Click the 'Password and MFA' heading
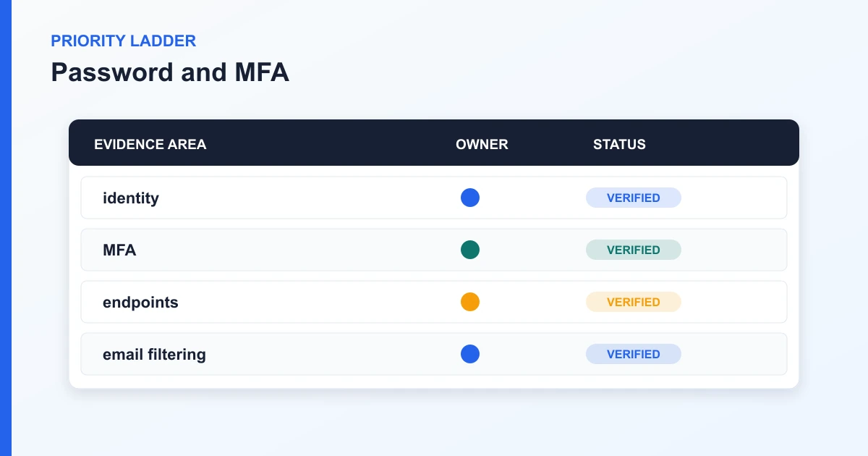Viewport: 868px width, 456px height. [x=170, y=72]
